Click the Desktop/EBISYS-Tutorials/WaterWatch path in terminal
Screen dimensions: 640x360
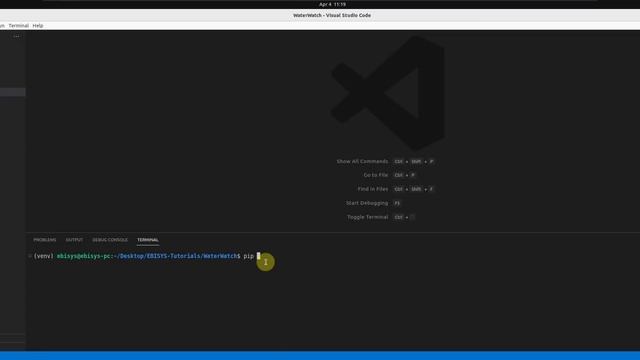coord(177,256)
